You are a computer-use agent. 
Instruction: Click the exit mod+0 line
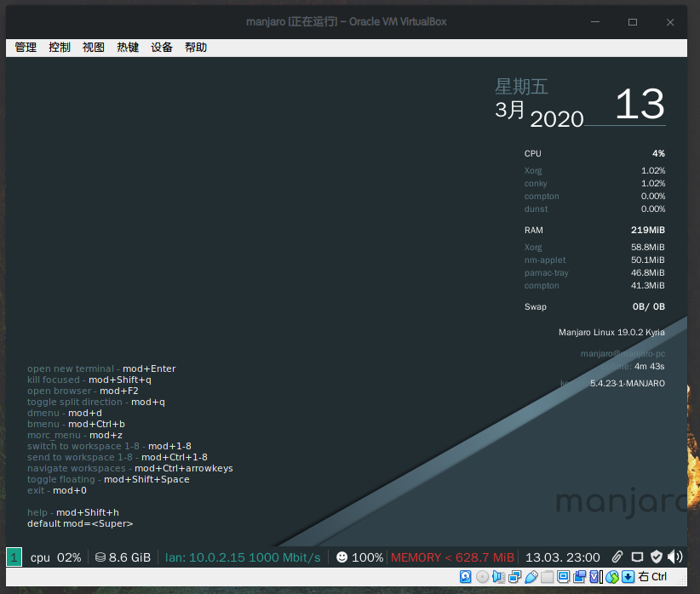tap(57, 490)
